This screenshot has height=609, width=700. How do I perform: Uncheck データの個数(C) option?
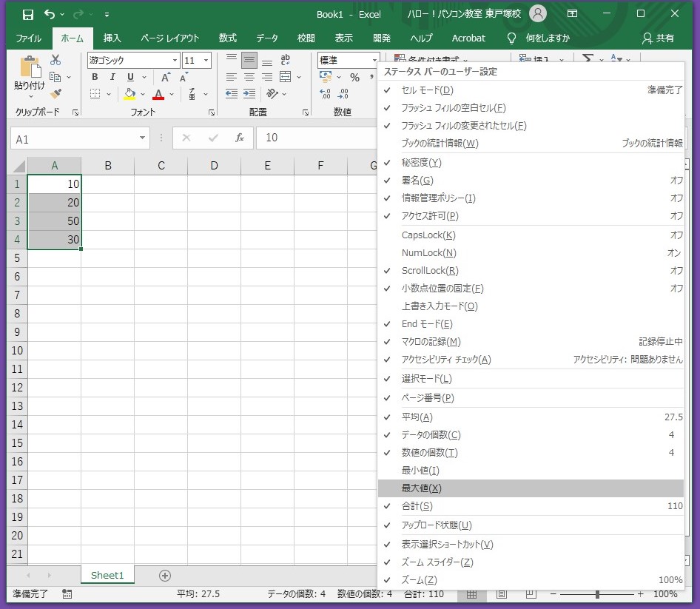[531, 435]
